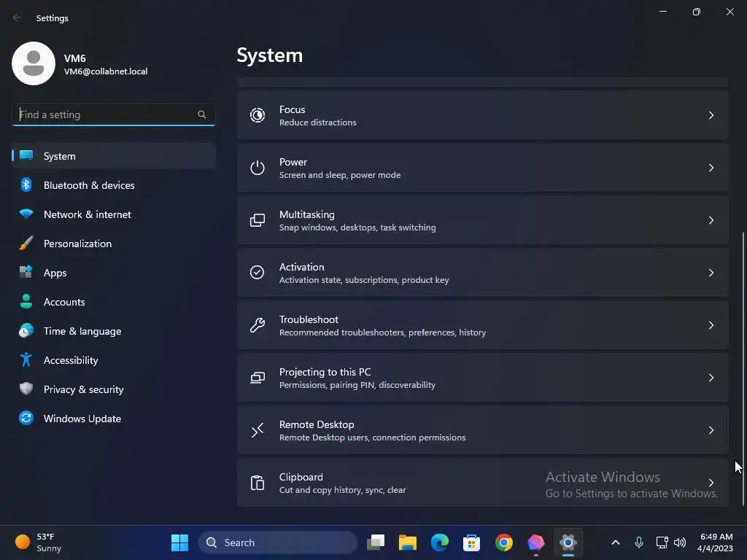Click the Settings gear on the taskbar

568,542
